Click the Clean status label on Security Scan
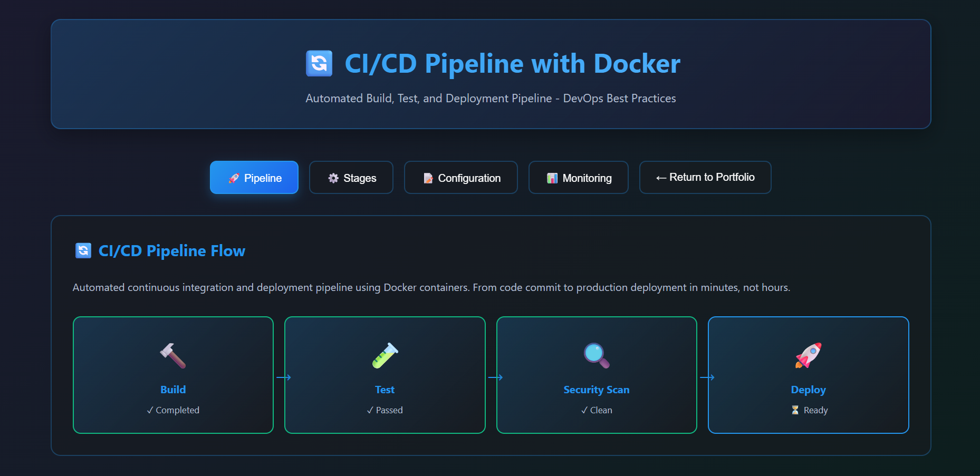980x476 pixels. pos(597,410)
